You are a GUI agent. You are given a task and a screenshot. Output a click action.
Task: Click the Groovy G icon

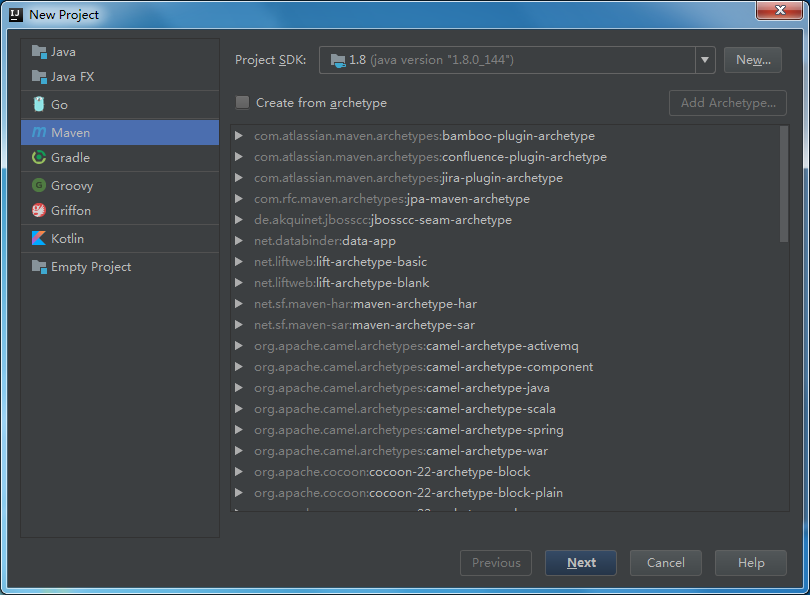[x=39, y=185]
